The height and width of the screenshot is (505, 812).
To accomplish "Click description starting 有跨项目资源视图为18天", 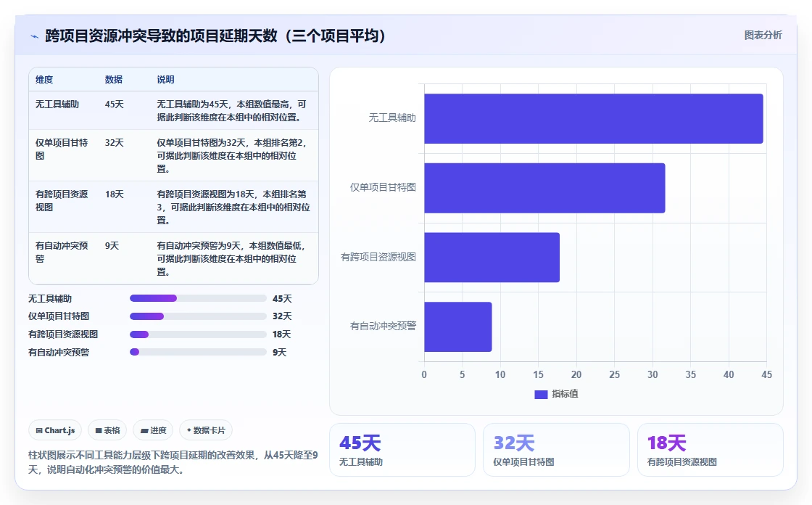I will coord(233,207).
